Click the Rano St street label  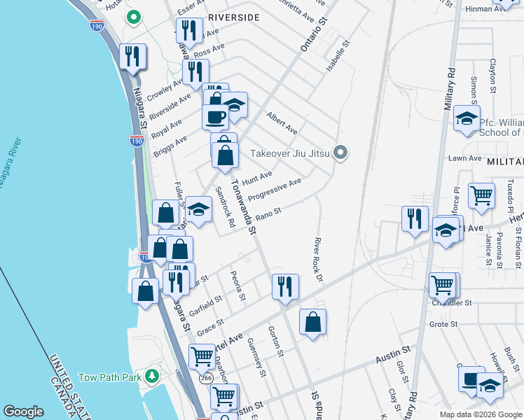click(x=268, y=214)
